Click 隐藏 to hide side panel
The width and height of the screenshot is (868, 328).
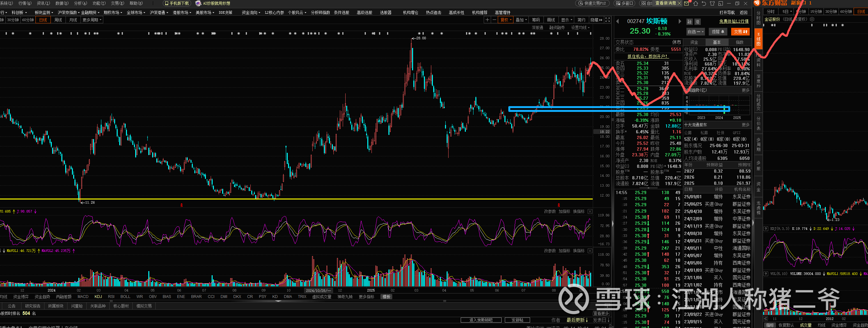596,20
